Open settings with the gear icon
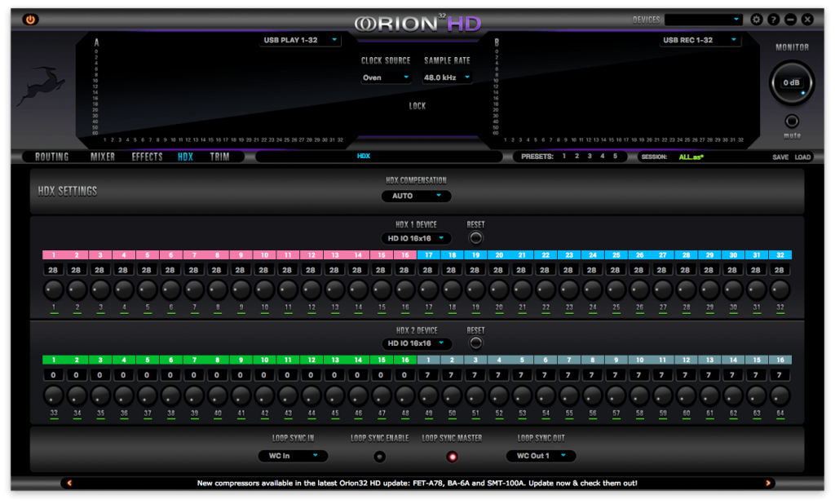This screenshot has height=504, width=835. point(756,20)
